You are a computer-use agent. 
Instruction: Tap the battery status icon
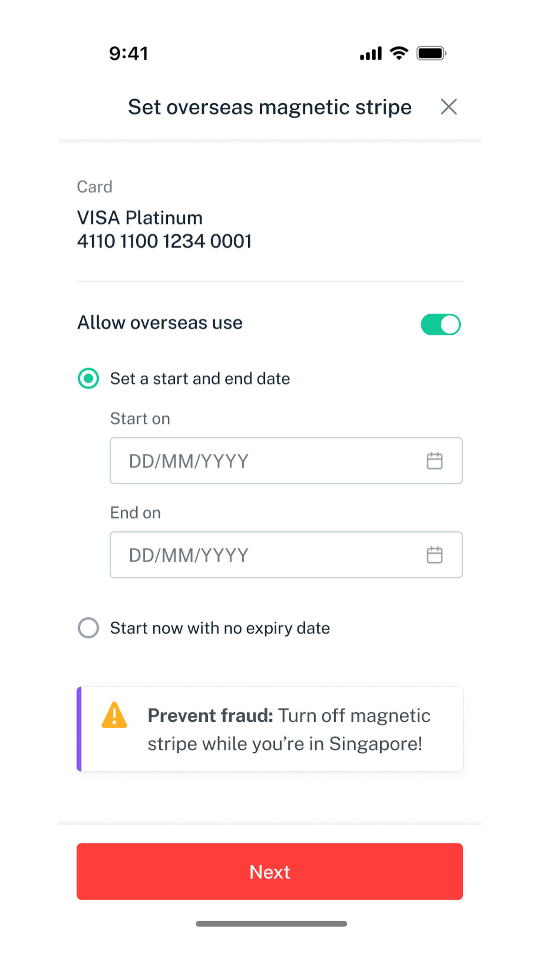pyautogui.click(x=431, y=53)
